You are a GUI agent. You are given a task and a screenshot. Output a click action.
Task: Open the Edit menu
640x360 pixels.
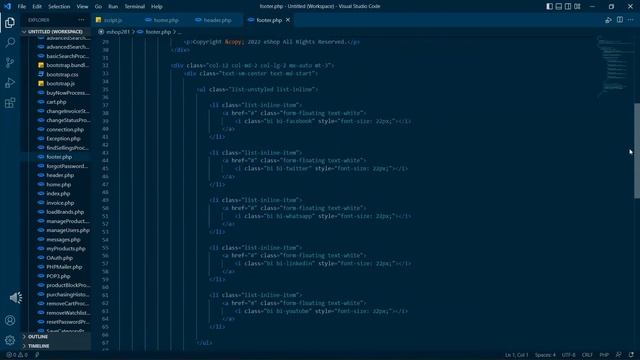(37, 7)
